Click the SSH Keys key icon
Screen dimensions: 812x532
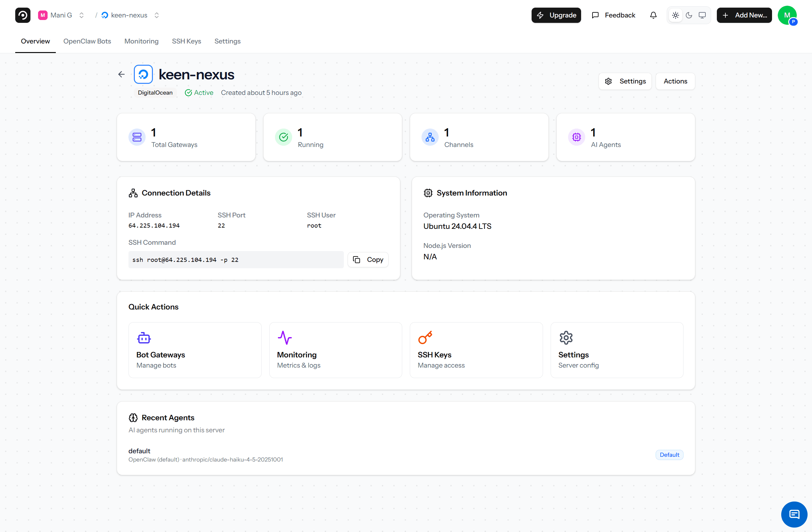click(425, 337)
